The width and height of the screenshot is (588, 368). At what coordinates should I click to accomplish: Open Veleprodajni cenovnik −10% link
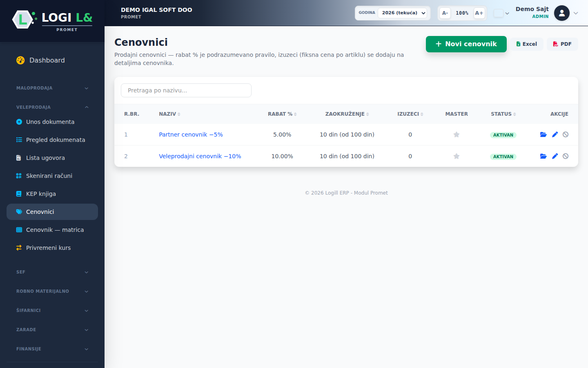coord(200,156)
